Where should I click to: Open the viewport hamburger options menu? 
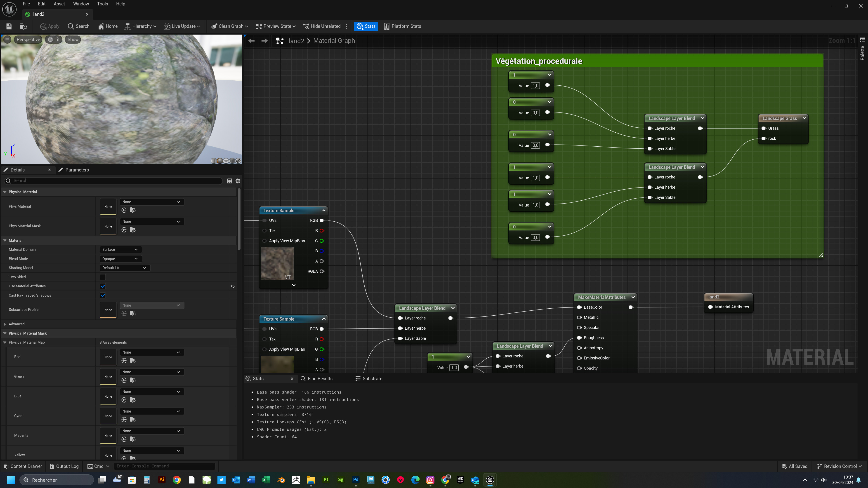tap(7, 39)
